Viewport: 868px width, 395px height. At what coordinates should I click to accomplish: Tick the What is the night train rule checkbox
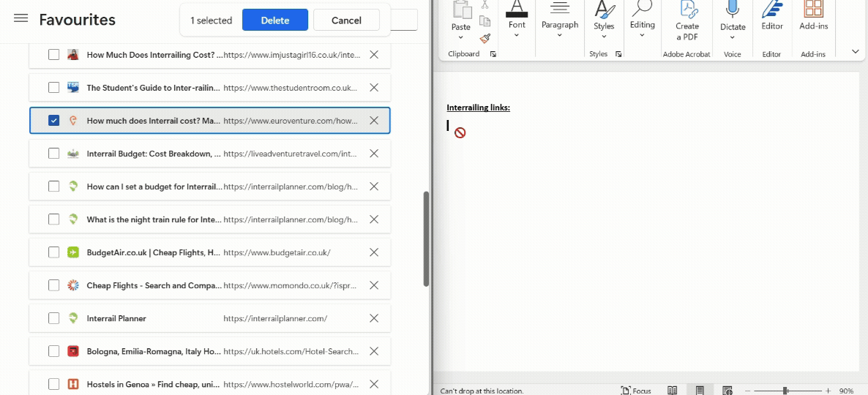pyautogui.click(x=53, y=219)
